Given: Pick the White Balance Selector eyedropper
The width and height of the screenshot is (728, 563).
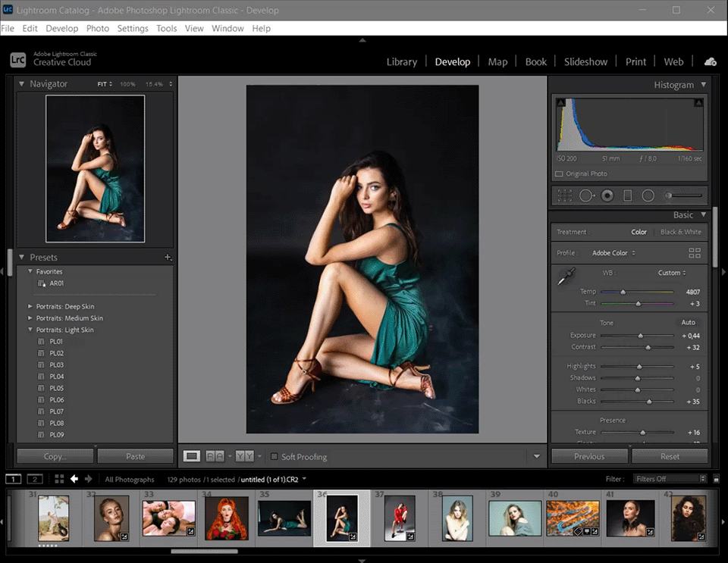Looking at the screenshot, I should [566, 277].
